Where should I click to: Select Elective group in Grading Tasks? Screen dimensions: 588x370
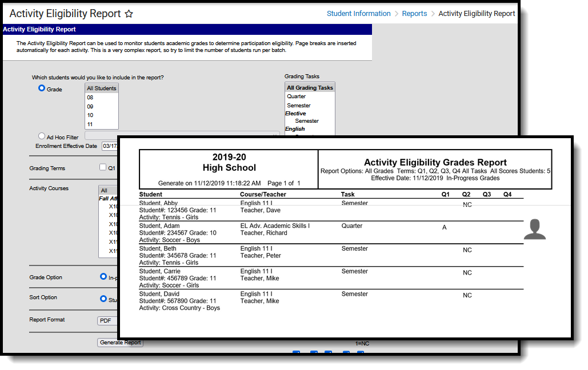pos(295,114)
